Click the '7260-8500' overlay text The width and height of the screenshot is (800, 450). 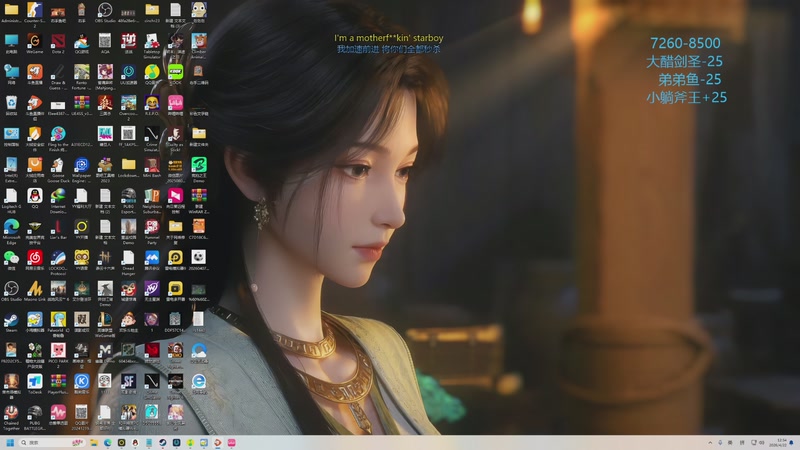point(685,43)
